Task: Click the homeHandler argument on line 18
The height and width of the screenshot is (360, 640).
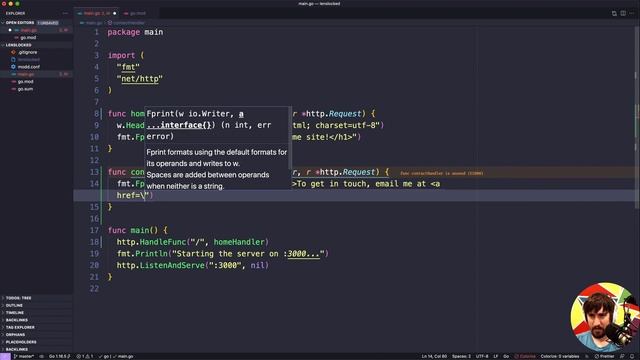Action: coord(239,242)
